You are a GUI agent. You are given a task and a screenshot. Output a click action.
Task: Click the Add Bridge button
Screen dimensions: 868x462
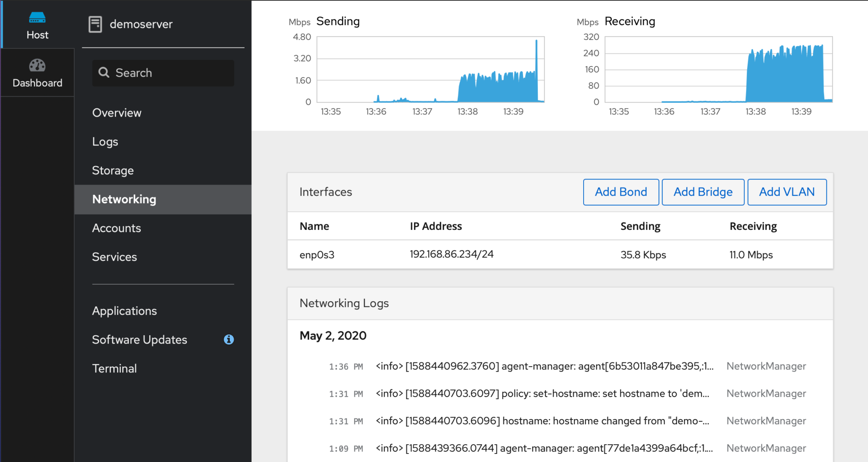pyautogui.click(x=703, y=192)
